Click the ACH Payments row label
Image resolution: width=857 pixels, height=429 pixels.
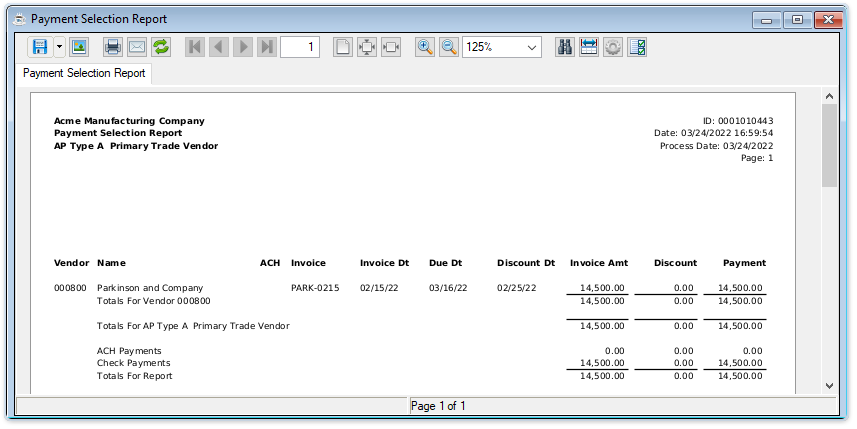click(x=129, y=351)
